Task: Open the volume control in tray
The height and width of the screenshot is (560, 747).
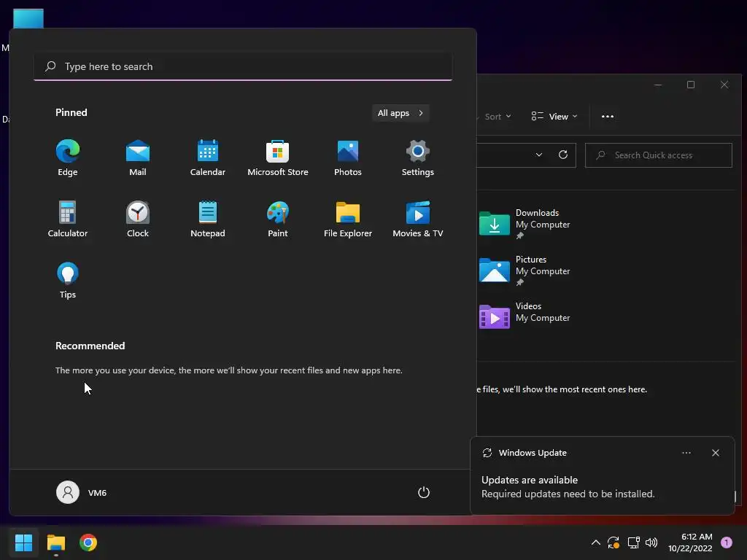Action: 651,542
